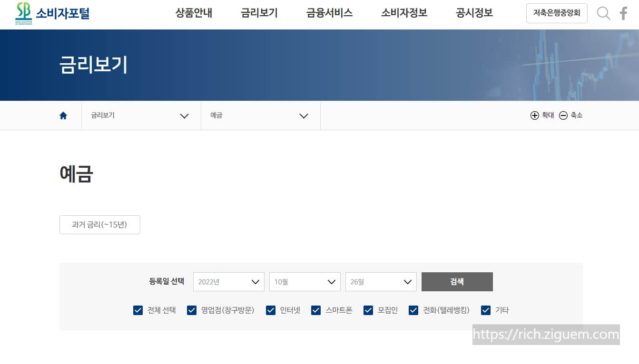Click the SB 소비자포털 logo
The height and width of the screenshot is (364, 639).
pos(52,13)
